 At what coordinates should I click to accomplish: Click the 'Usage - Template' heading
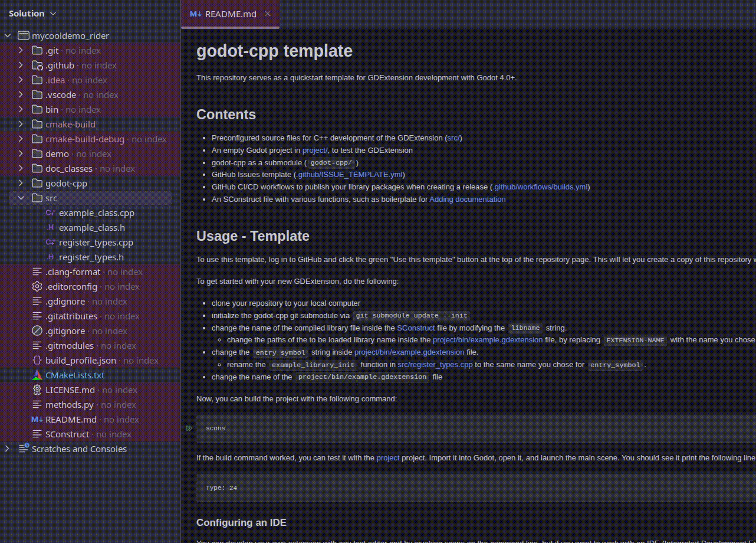pyautogui.click(x=253, y=236)
